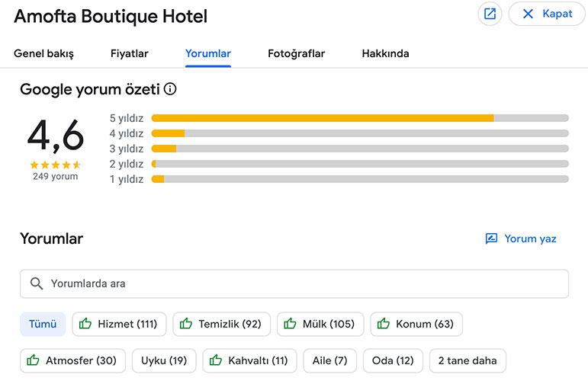Viewport: 588px width, 384px height.
Task: Select the Konum (63) filter chip
Action: point(416,324)
